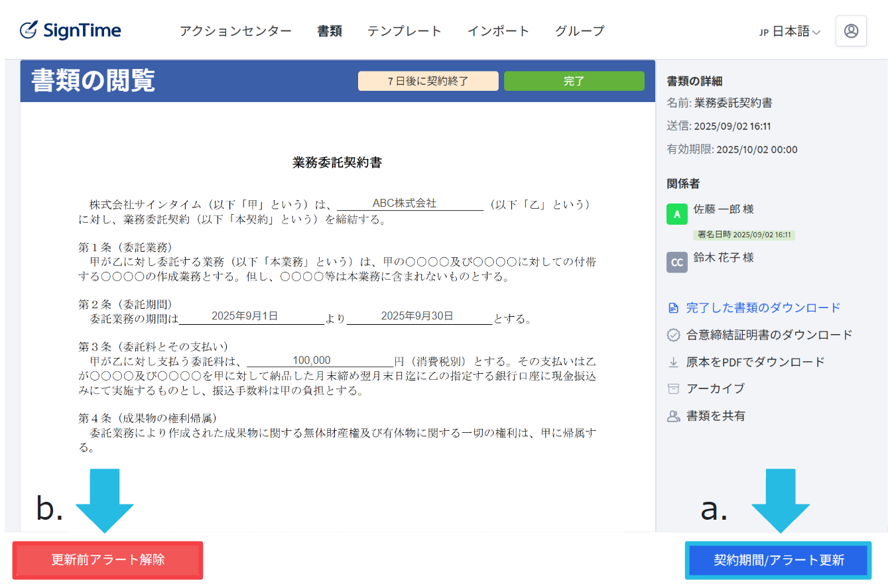
Task: Click the original PDF download arrow icon
Action: coord(673,362)
